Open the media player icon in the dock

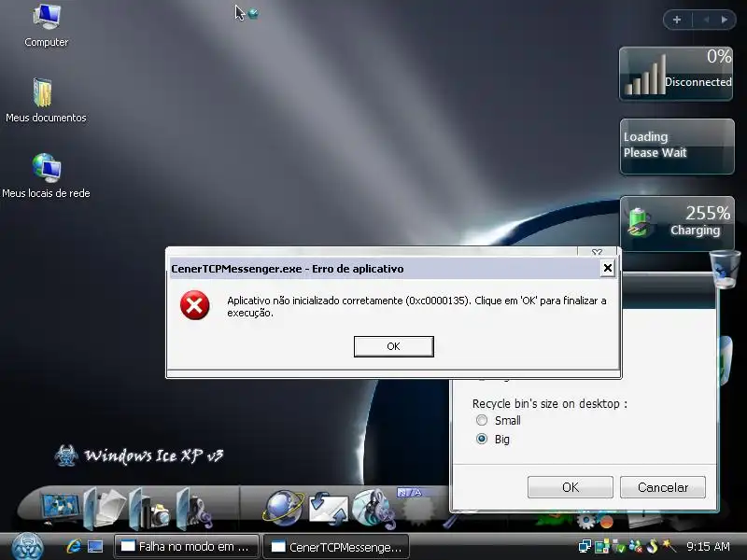click(x=373, y=509)
